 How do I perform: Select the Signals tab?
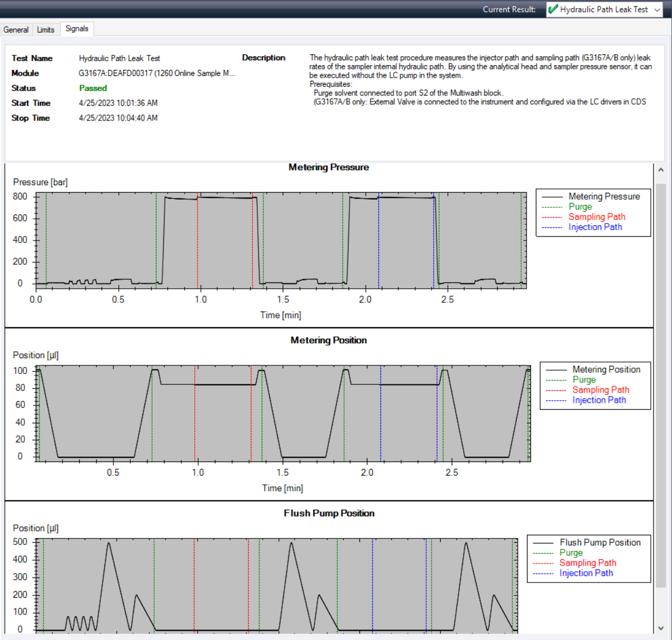pyautogui.click(x=77, y=29)
